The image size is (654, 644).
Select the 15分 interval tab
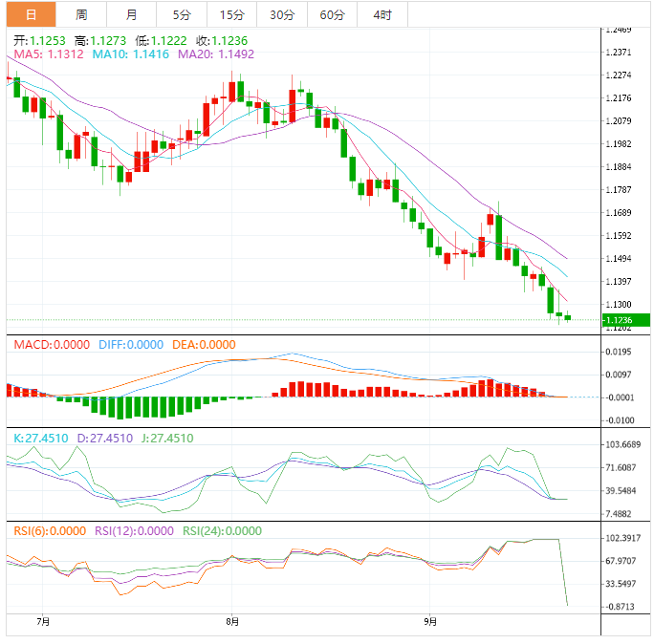[231, 14]
